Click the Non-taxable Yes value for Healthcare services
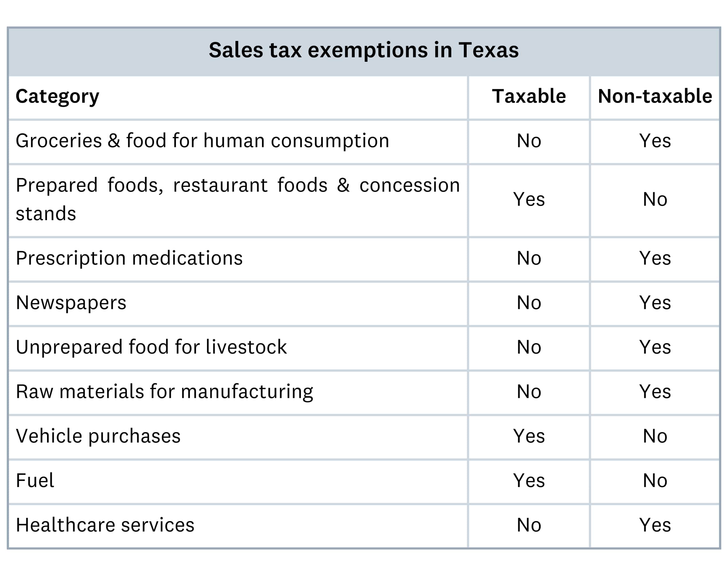The image size is (728, 576). tap(654, 525)
